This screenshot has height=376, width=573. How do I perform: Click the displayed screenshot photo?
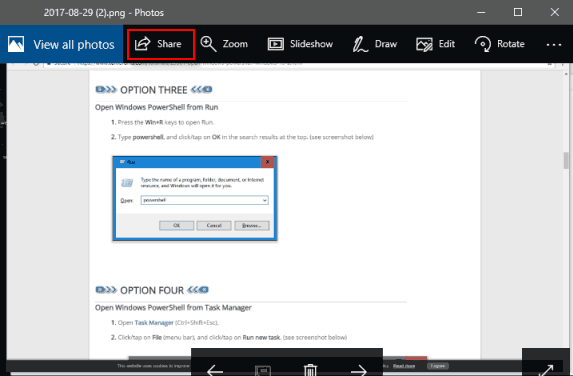tap(287, 212)
